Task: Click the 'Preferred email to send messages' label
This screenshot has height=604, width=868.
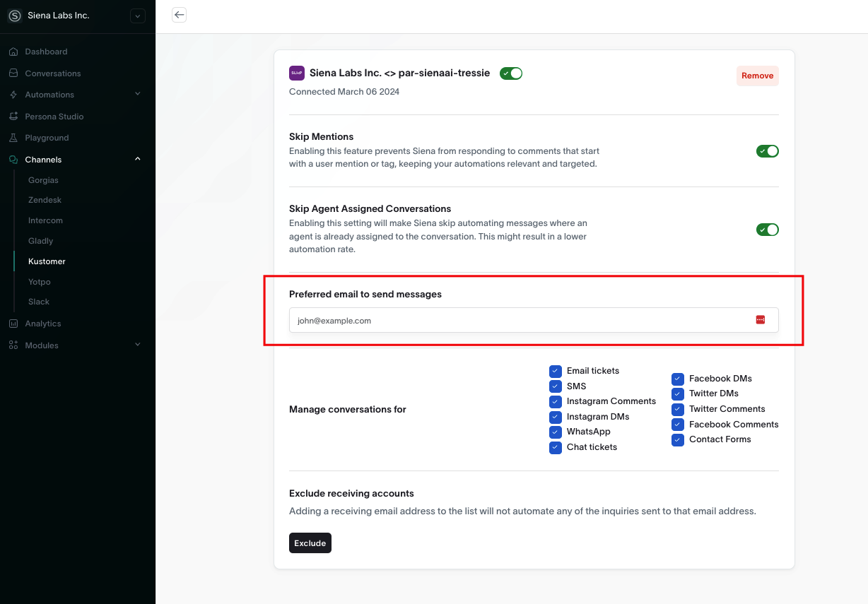Action: point(365,294)
